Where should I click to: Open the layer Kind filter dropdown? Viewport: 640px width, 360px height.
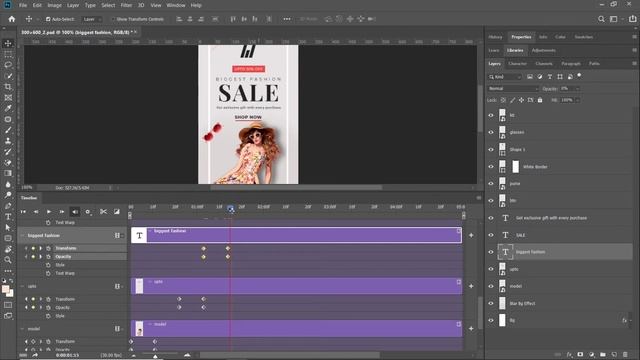505,77
